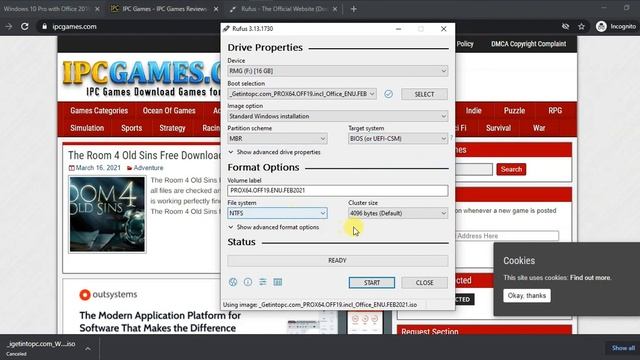Screen dimensions: 640x360
Task: Close the Rufus Official Website tab
Action: click(x=335, y=9)
